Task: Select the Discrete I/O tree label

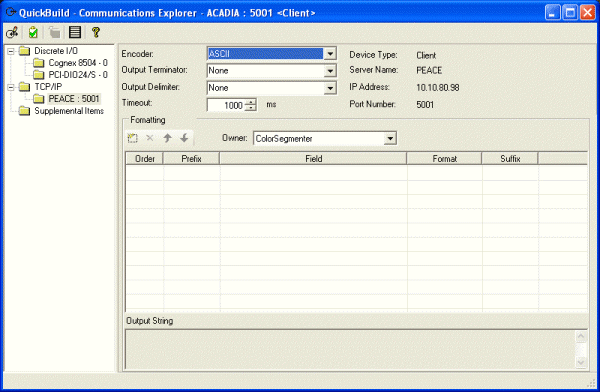Action: point(56,51)
